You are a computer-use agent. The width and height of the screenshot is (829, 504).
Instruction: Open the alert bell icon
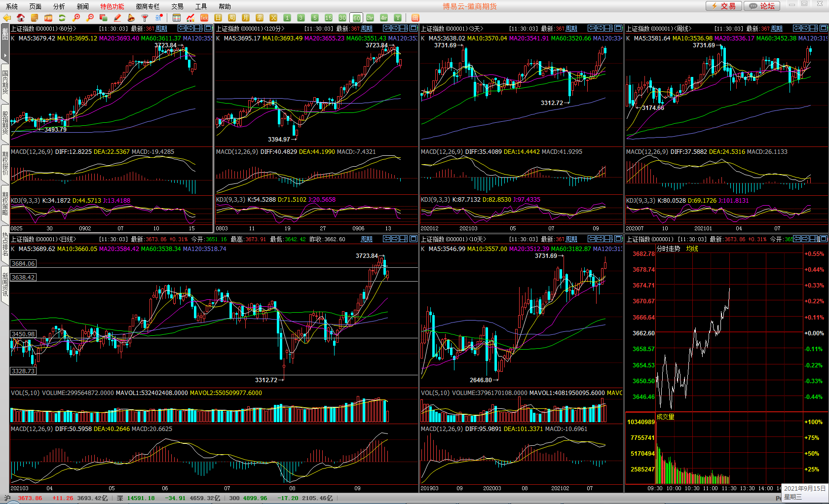[x=131, y=18]
